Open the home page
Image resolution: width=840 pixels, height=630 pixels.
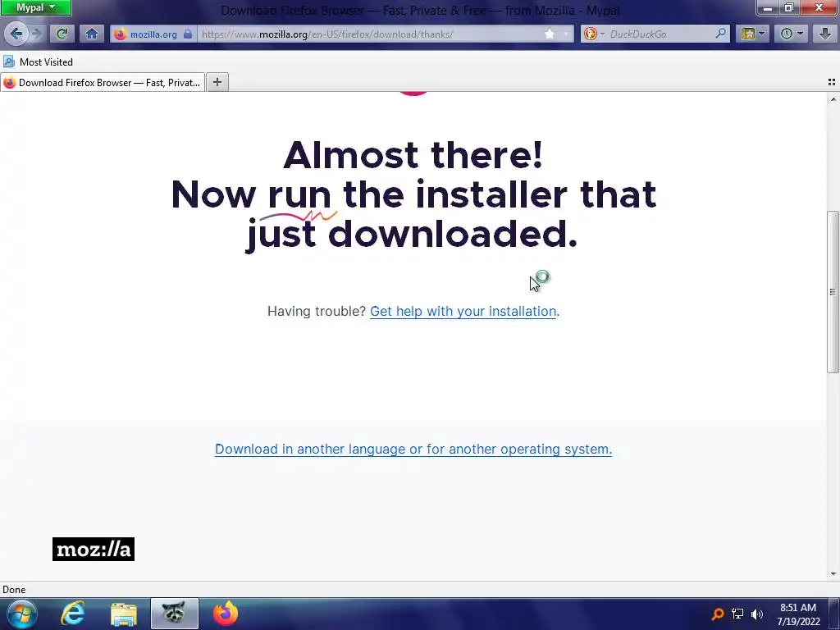tap(92, 34)
